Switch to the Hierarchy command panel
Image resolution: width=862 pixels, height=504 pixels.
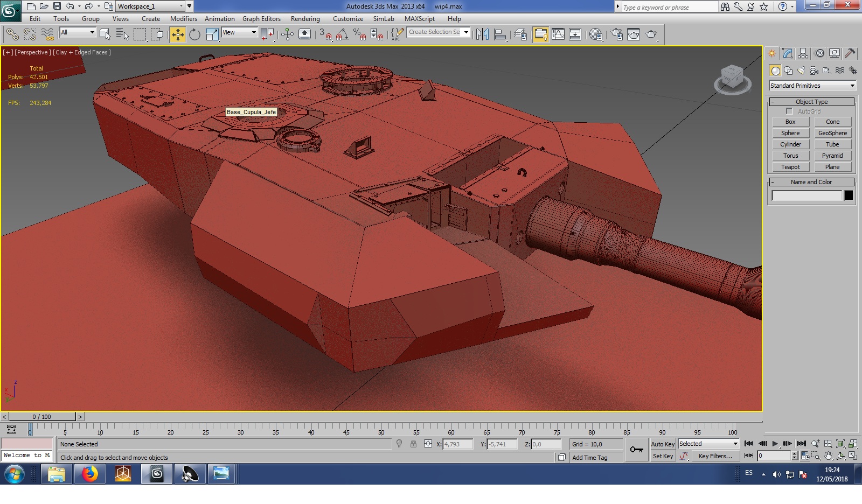coord(803,53)
